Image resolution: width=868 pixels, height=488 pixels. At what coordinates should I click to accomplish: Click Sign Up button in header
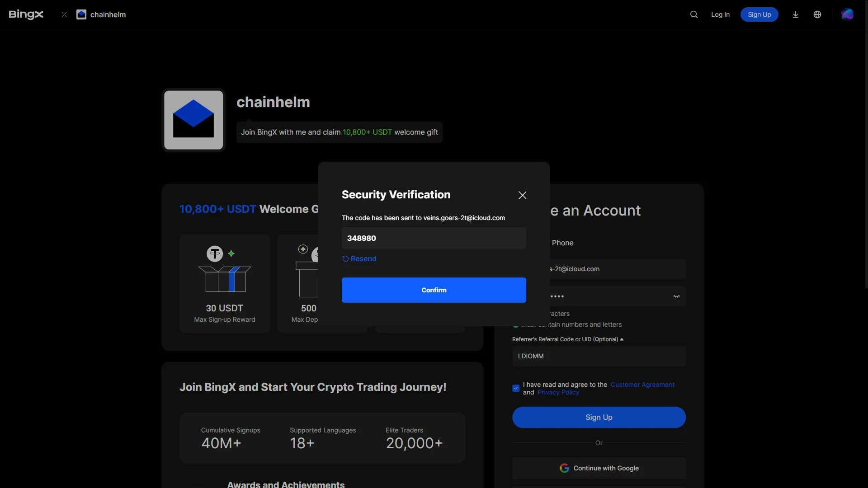click(x=759, y=14)
